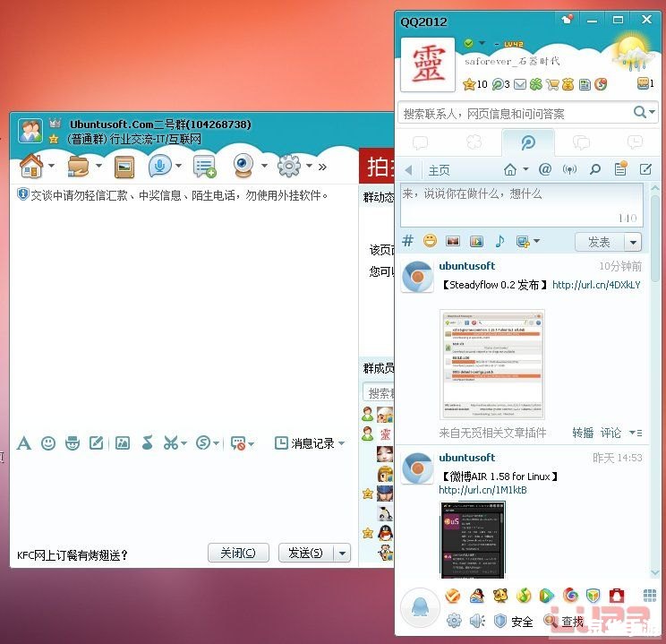Expand the group home icon dropdown arrow
This screenshot has height=644, width=666.
pyautogui.click(x=51, y=166)
